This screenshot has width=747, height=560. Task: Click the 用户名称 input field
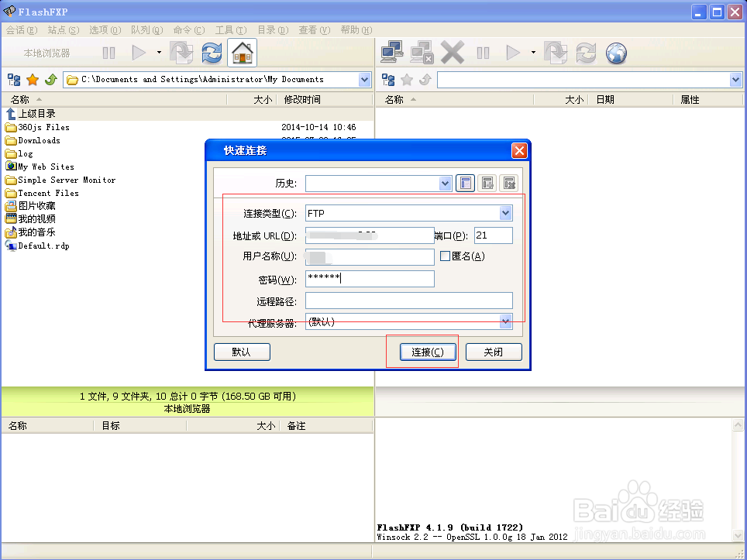pyautogui.click(x=370, y=257)
